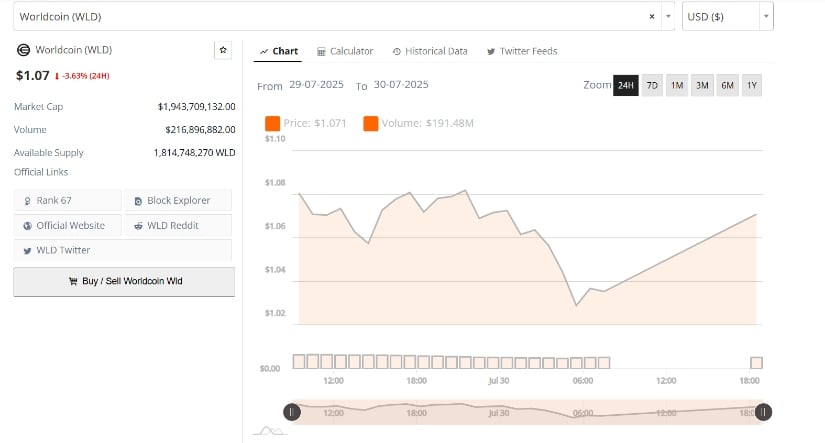The height and width of the screenshot is (443, 825).
Task: Click the chart navigator range strip
Action: [x=528, y=412]
